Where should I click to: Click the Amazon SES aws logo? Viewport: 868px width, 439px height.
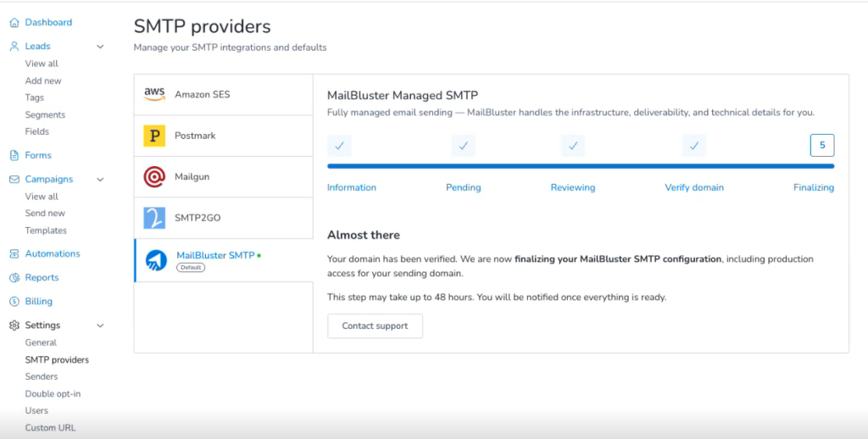pyautogui.click(x=154, y=94)
